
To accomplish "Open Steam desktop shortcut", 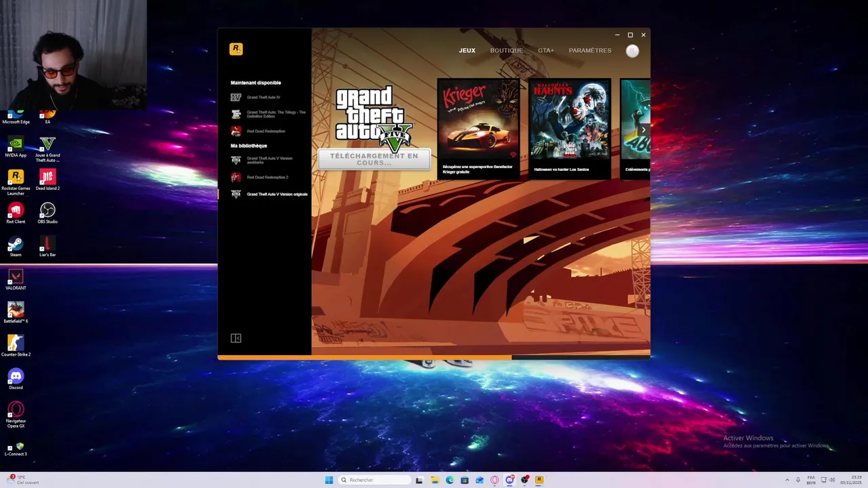I will pos(16,247).
